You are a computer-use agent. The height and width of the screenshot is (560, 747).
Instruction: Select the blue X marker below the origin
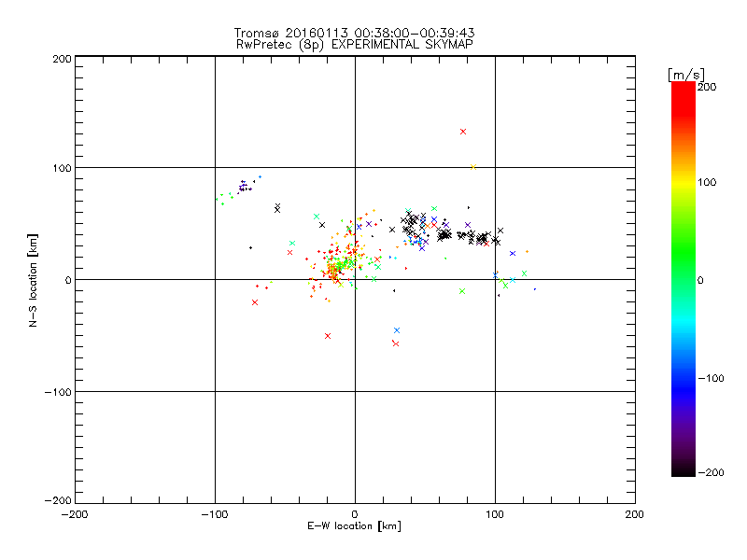[x=397, y=330]
